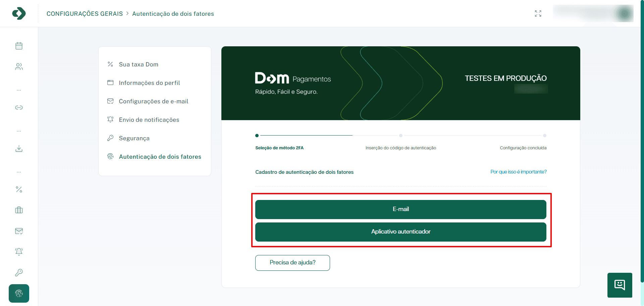Open the calendar section in the sidebar
644x306 pixels.
pos(19,46)
